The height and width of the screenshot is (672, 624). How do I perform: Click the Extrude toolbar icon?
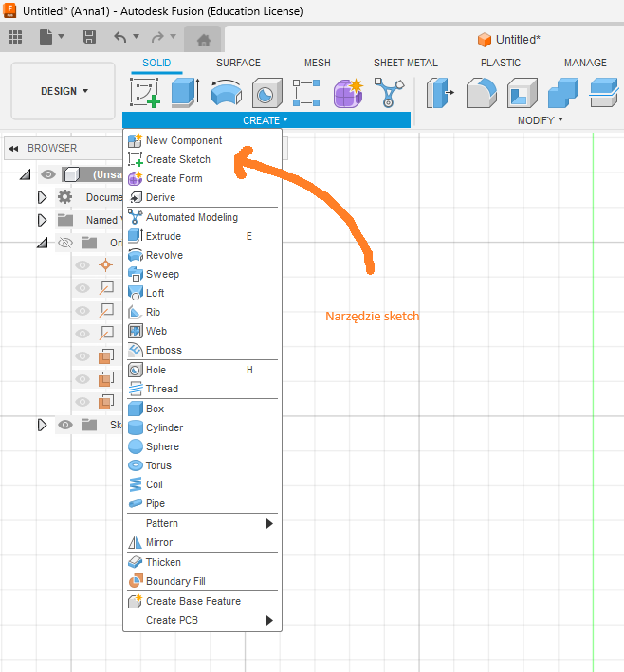tap(186, 92)
